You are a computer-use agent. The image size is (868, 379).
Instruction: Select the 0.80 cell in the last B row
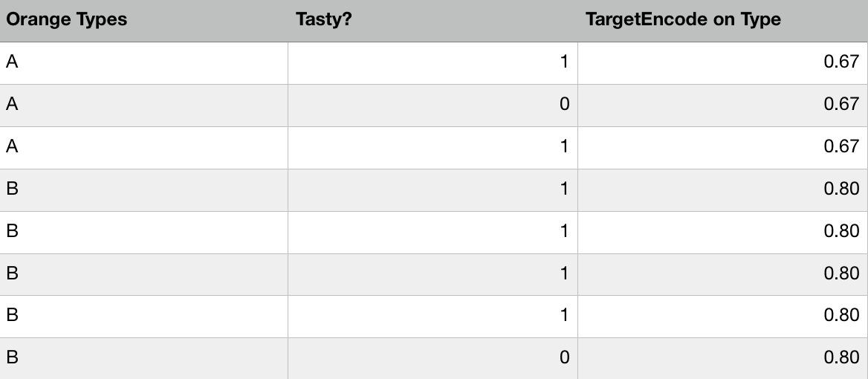coord(841,357)
